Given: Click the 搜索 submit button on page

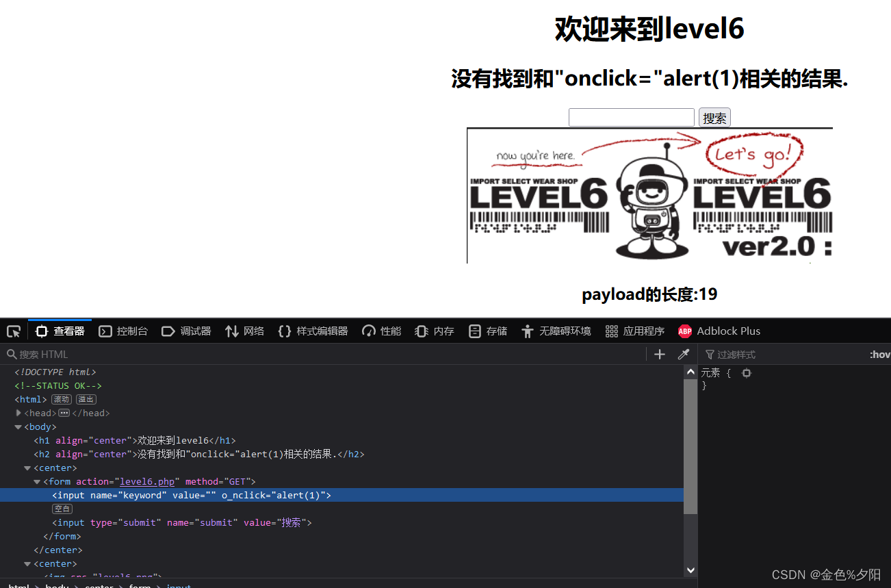Looking at the screenshot, I should [x=714, y=118].
